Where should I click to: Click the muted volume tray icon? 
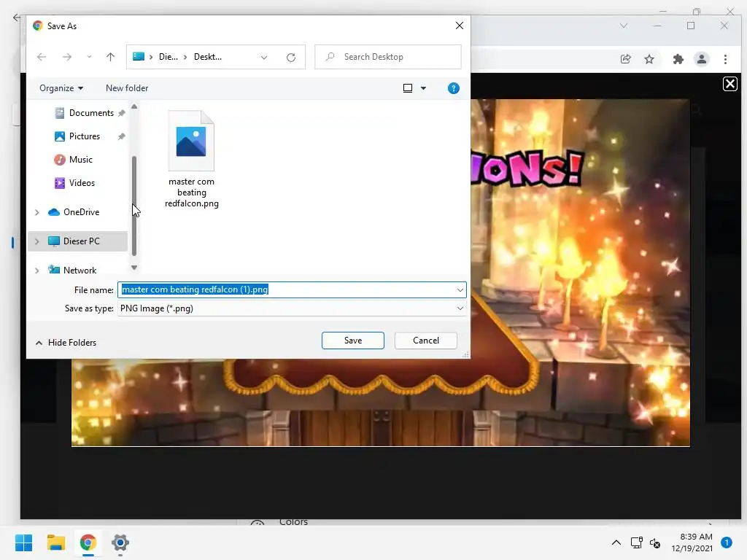pos(655,542)
